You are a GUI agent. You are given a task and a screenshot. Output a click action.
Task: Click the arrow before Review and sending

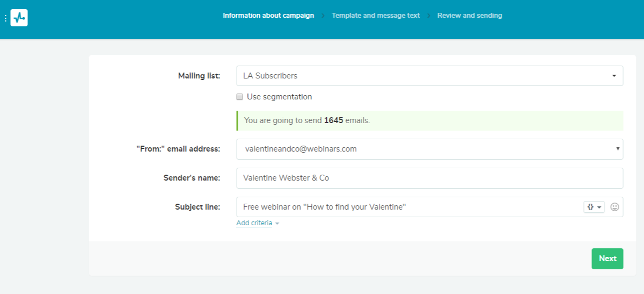[429, 16]
